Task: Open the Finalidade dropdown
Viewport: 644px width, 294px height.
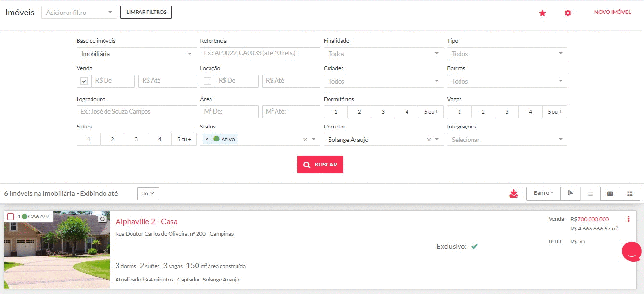Action: tap(383, 54)
